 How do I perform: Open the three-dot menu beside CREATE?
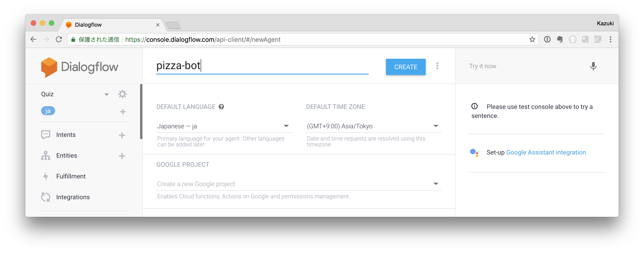click(437, 66)
